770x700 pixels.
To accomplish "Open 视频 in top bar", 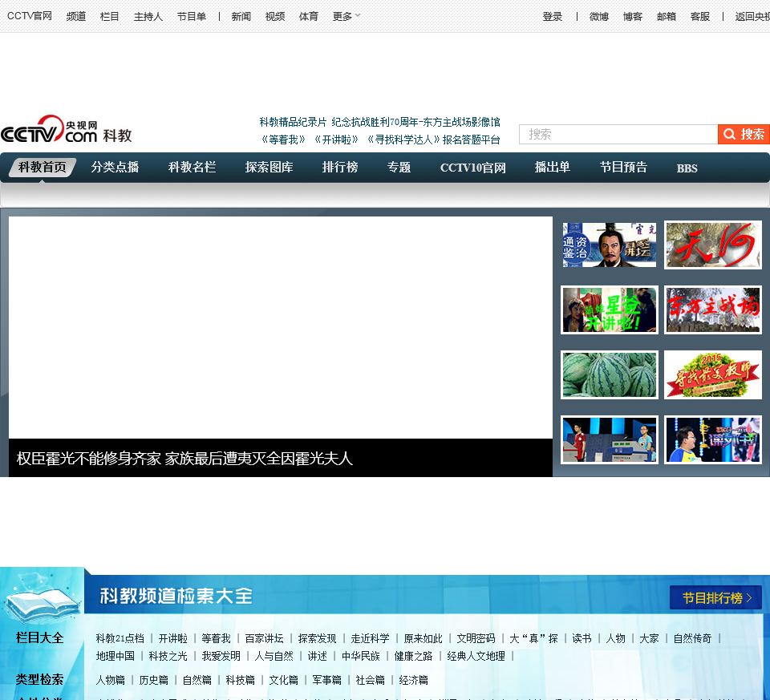I will [275, 16].
